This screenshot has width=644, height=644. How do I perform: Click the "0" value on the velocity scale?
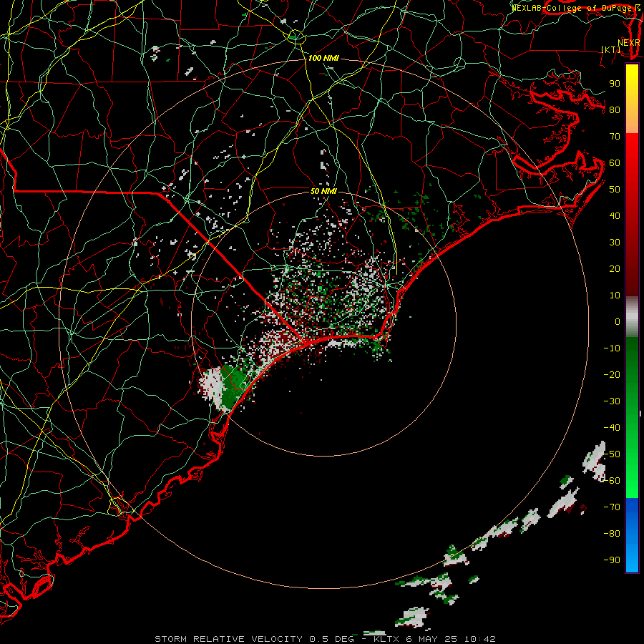tap(618, 322)
